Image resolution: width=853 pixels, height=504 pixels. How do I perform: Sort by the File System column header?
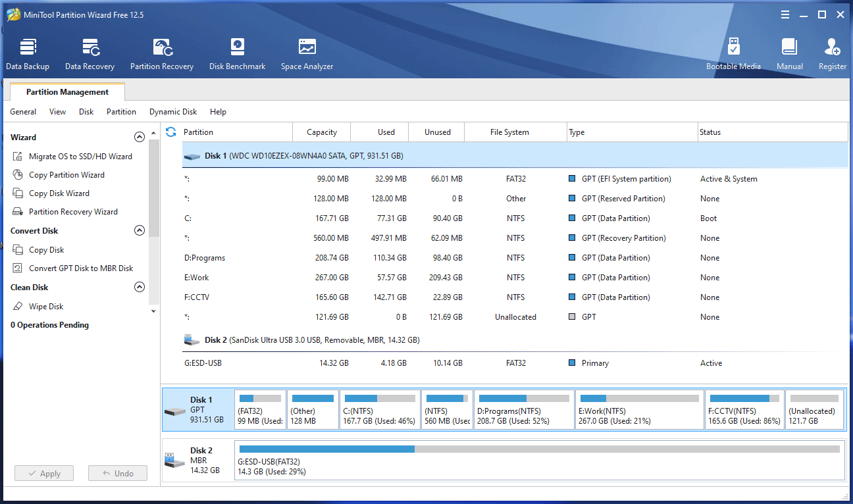(515, 132)
